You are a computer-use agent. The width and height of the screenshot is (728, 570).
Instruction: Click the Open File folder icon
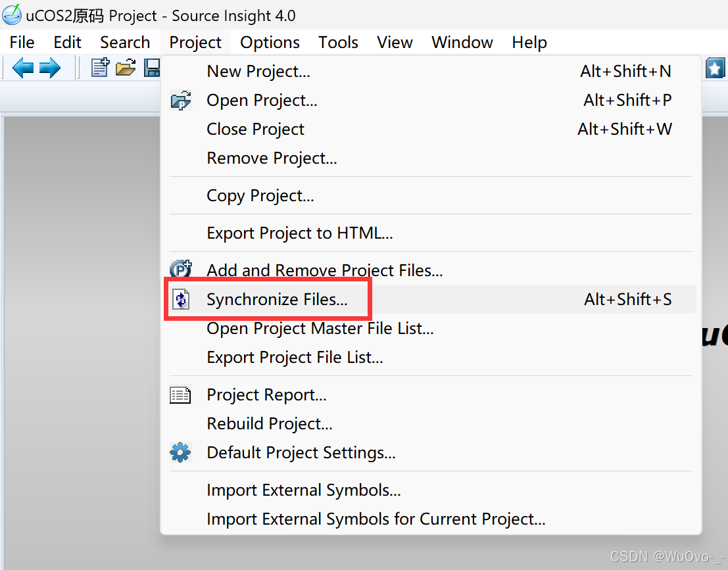[126, 68]
